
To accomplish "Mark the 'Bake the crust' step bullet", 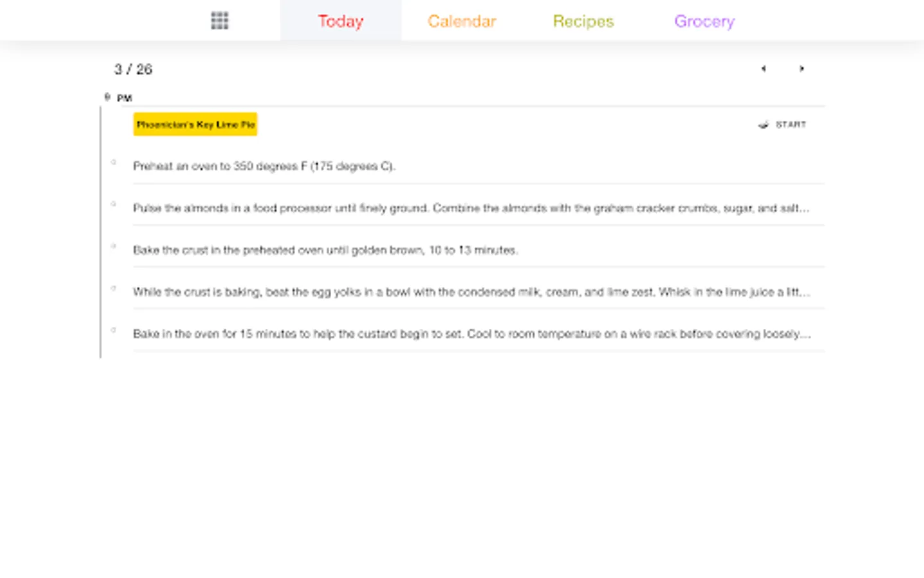I will pos(114,246).
